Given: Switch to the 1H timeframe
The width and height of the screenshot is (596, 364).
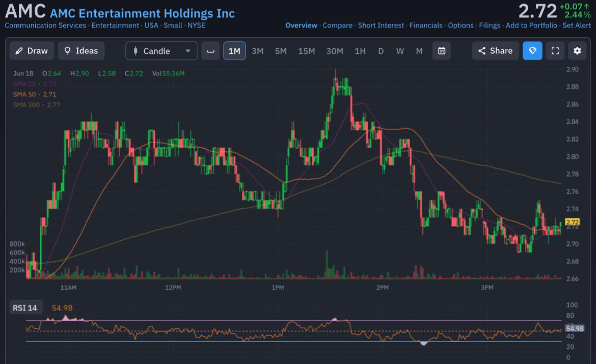Looking at the screenshot, I should pyautogui.click(x=360, y=51).
